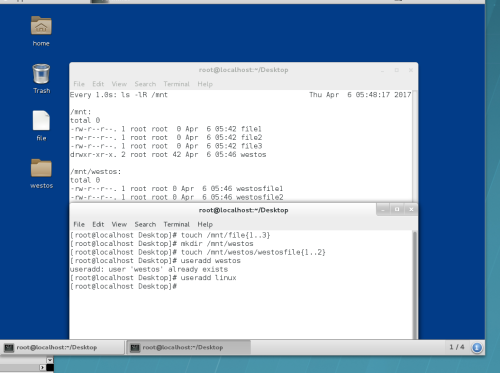Click the file1 listing row
This screenshot has height=373, width=500.
(166, 129)
